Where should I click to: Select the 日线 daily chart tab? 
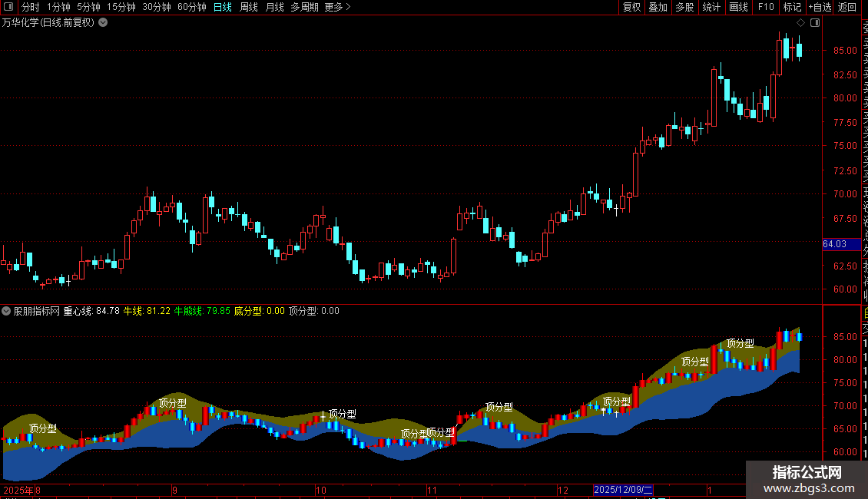pyautogui.click(x=223, y=7)
